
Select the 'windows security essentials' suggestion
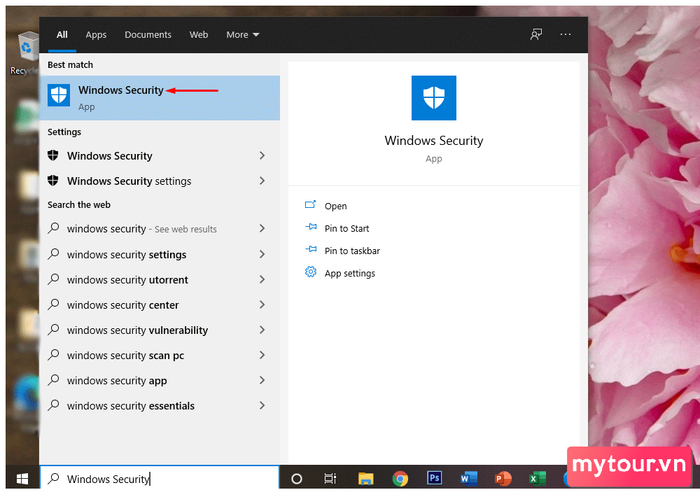click(x=159, y=405)
